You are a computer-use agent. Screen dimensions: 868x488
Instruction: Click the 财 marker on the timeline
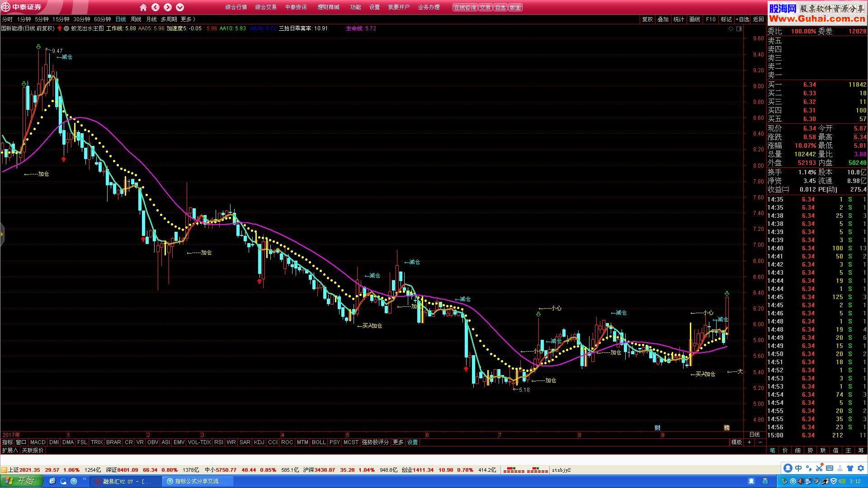coord(657,427)
